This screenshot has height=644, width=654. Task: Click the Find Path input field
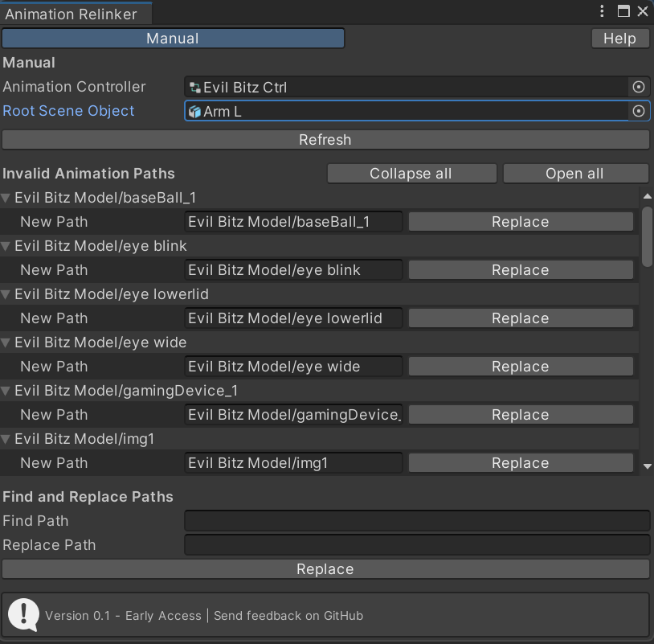point(417,520)
